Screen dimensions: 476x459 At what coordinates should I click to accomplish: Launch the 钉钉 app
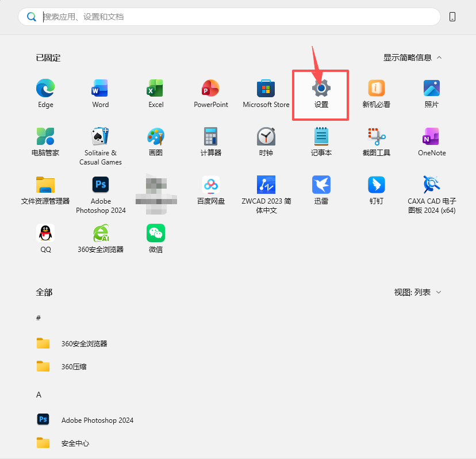coord(377,190)
